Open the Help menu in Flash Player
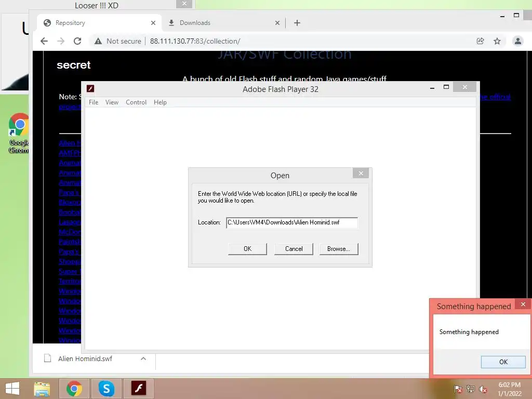 coord(160,102)
